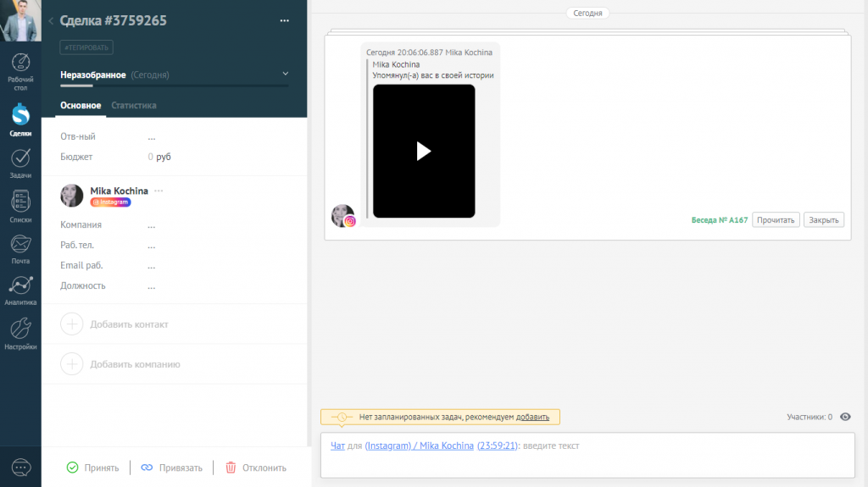Image resolution: width=868 pixels, height=487 pixels.
Task: Click sender avatar with Instagram icon in chat
Action: pos(342,216)
